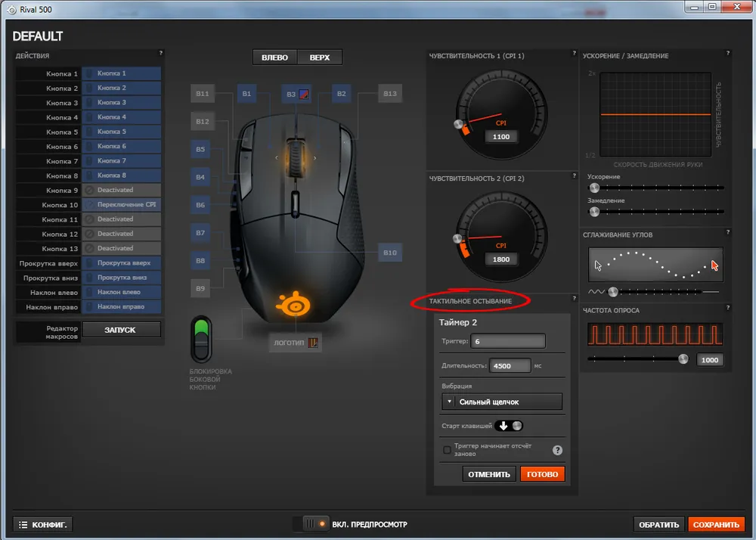
Task: Click the help icon in ДЕЙСТВИЯ panel header
Action: coord(160,54)
